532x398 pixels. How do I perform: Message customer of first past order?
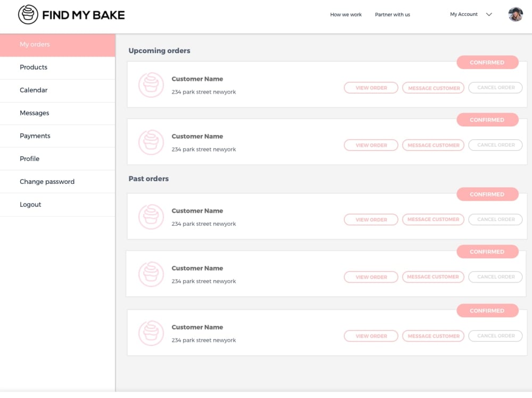point(433,219)
